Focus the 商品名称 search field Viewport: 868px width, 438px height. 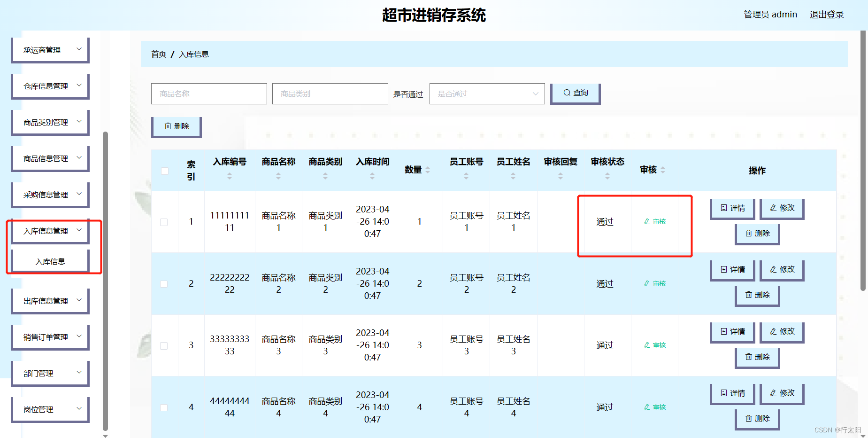209,94
